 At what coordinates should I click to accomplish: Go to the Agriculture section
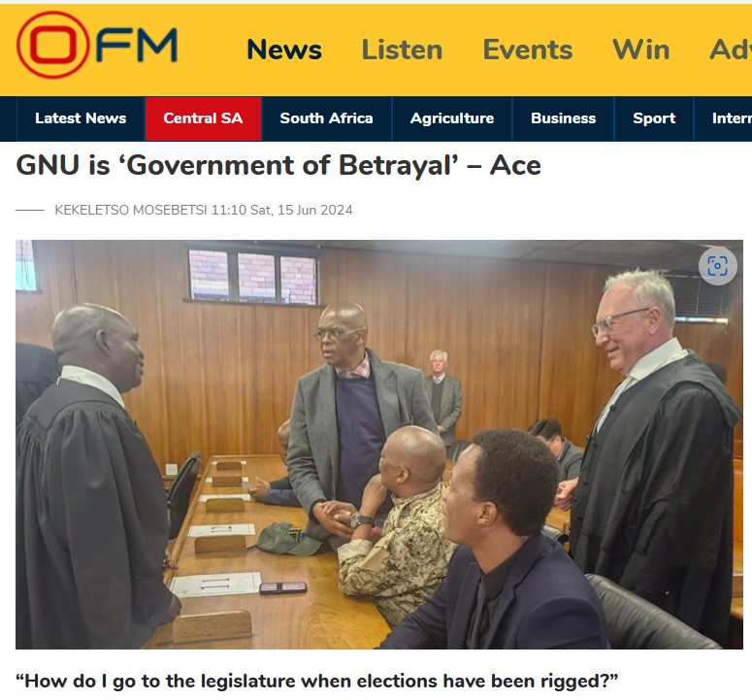pos(452,118)
